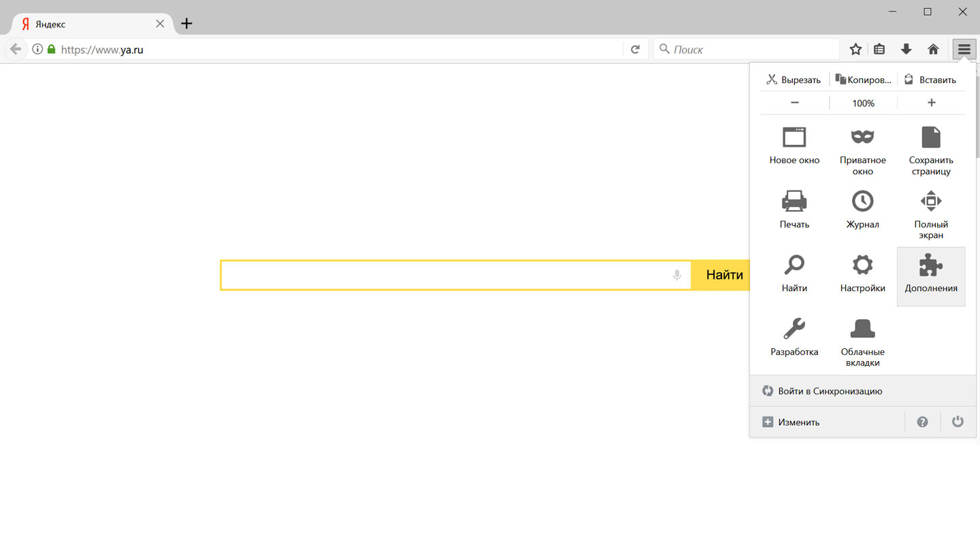The image size is (980, 551).
Task: Open Настройки gear item
Action: (x=862, y=273)
